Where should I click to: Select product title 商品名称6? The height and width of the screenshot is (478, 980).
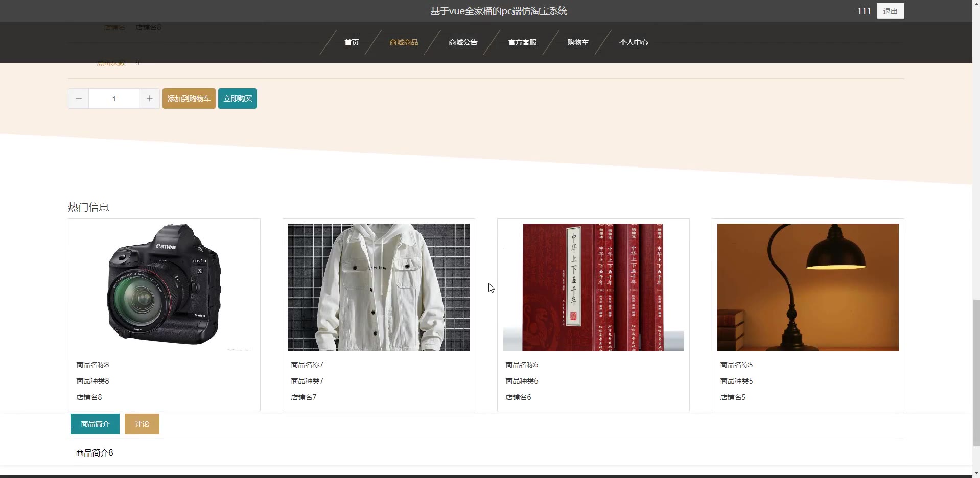click(x=522, y=365)
